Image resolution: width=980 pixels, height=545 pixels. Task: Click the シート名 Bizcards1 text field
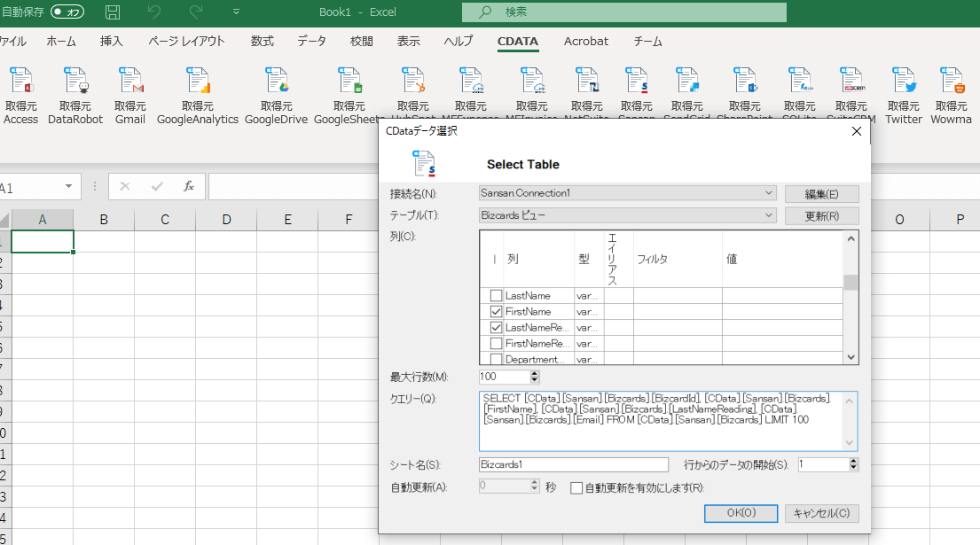[573, 464]
